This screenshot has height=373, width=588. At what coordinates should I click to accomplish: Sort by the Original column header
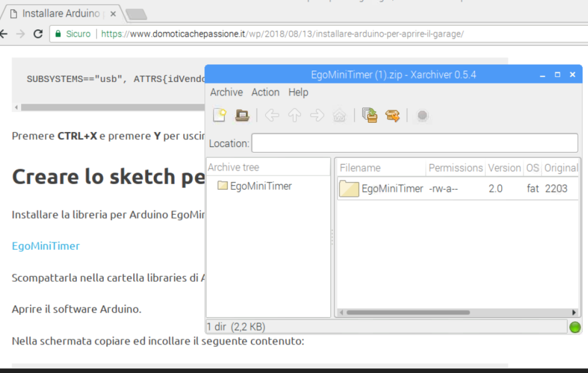click(x=560, y=168)
